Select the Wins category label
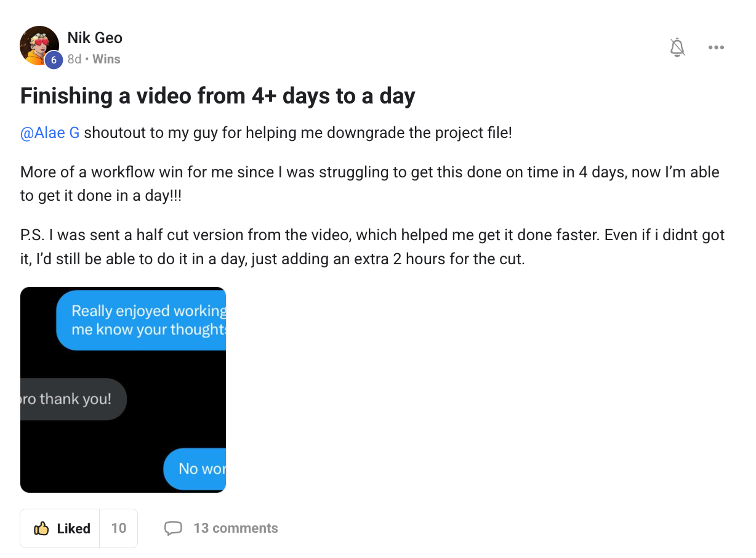 107,59
